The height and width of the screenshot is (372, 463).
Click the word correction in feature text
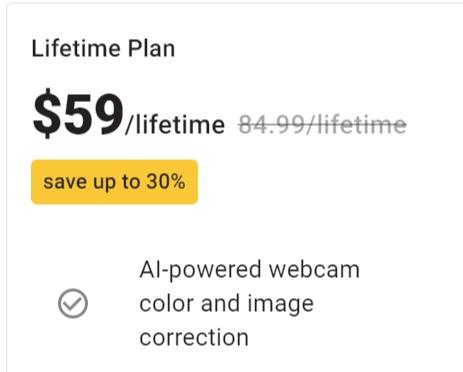pyautogui.click(x=194, y=337)
